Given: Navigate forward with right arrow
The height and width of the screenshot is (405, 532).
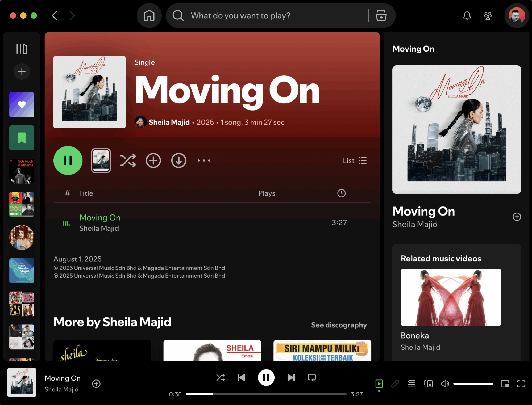Looking at the screenshot, I should pos(72,16).
